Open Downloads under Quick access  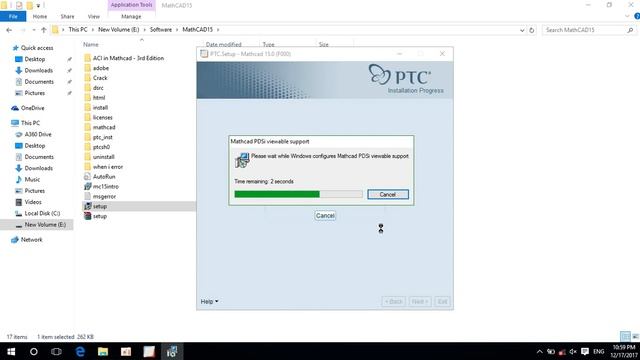[x=38, y=71]
